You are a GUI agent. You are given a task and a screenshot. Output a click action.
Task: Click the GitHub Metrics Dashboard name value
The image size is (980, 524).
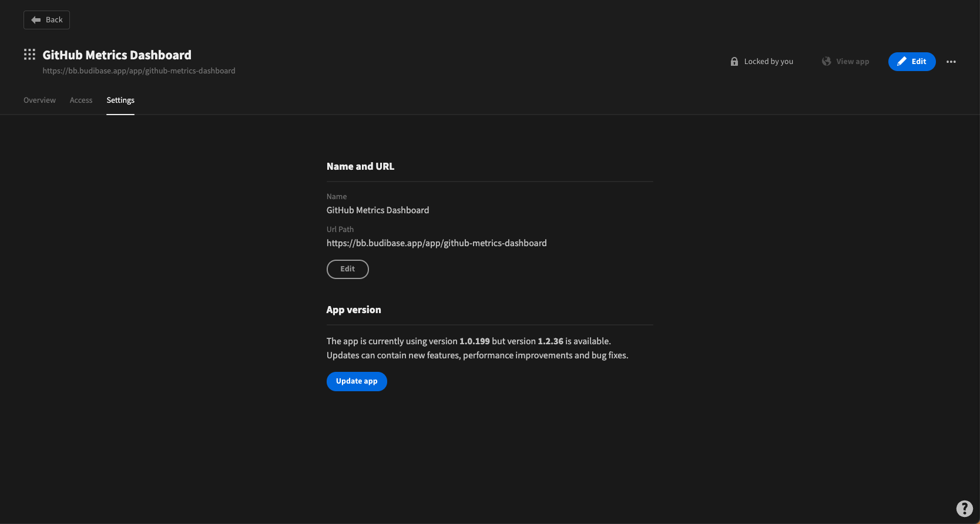(x=378, y=210)
